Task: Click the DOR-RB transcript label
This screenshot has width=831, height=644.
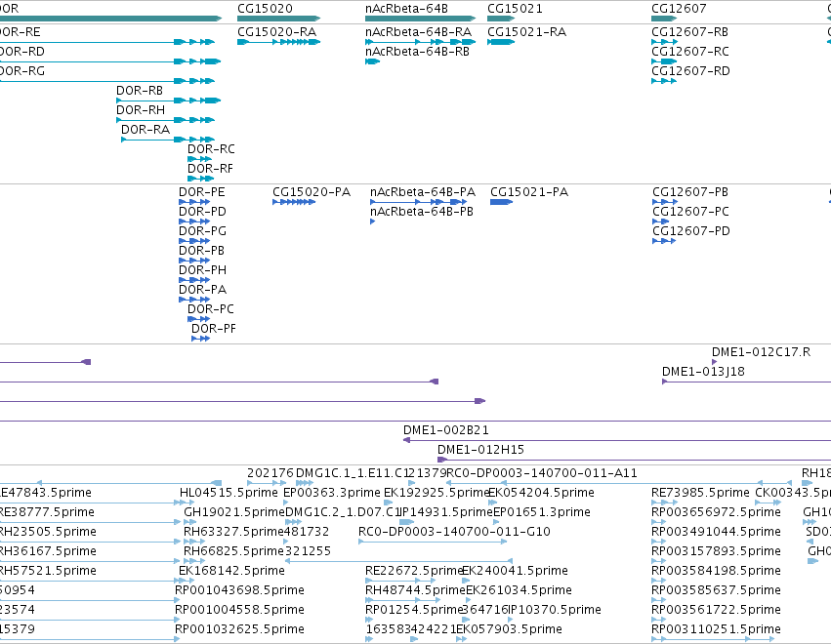Action: point(140,91)
